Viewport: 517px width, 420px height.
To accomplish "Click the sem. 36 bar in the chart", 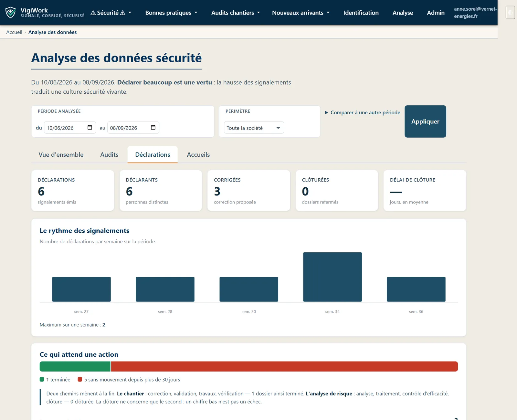I will [416, 289].
